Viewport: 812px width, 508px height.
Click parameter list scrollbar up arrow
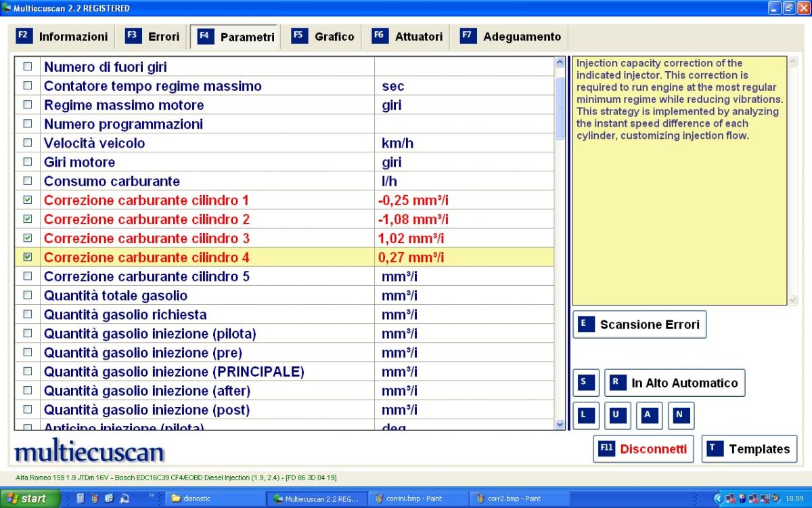[560, 63]
